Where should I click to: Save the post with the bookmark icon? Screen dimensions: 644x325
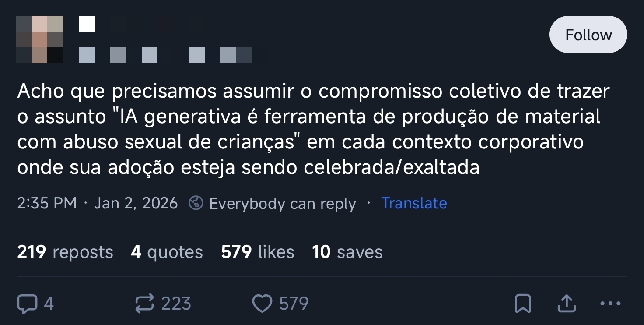tap(523, 304)
